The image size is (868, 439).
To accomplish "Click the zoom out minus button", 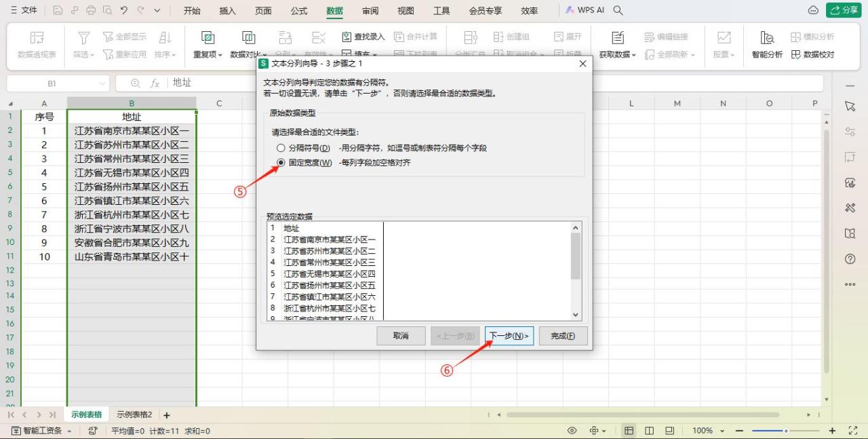I will tap(738, 431).
